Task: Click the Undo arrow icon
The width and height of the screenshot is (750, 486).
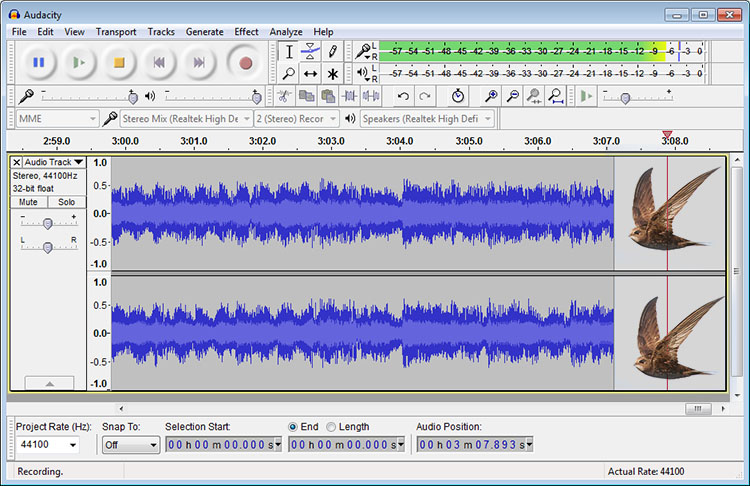Action: 403,97
